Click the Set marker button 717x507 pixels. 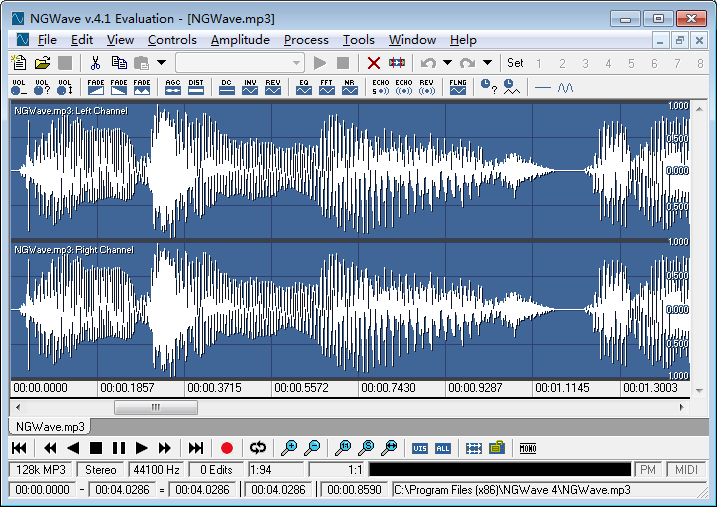515,63
